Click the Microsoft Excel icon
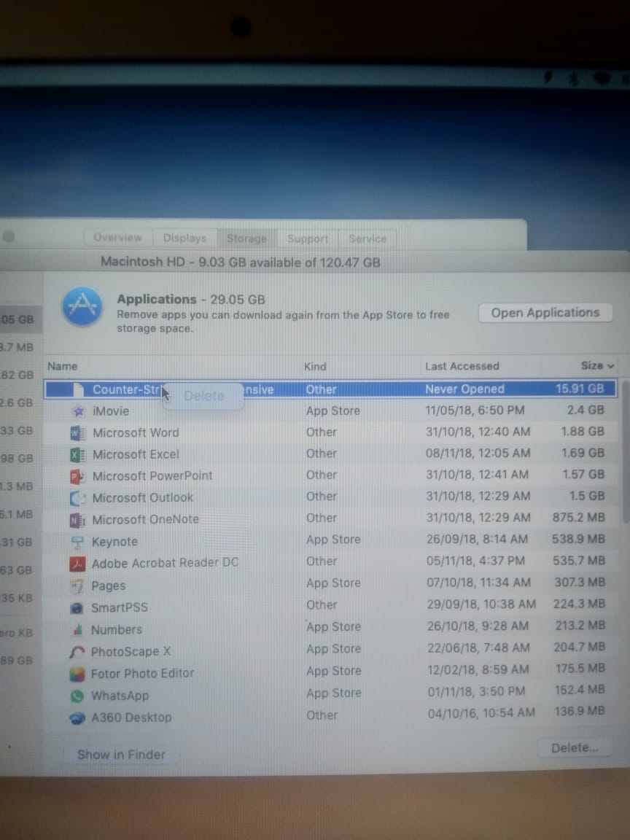This screenshot has height=840, width=630. pyautogui.click(x=78, y=455)
